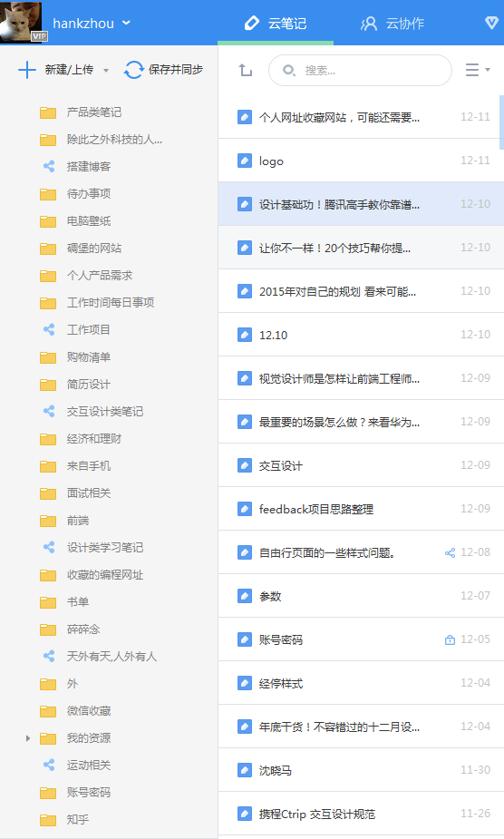Click the 前端 folder icon

click(48, 521)
